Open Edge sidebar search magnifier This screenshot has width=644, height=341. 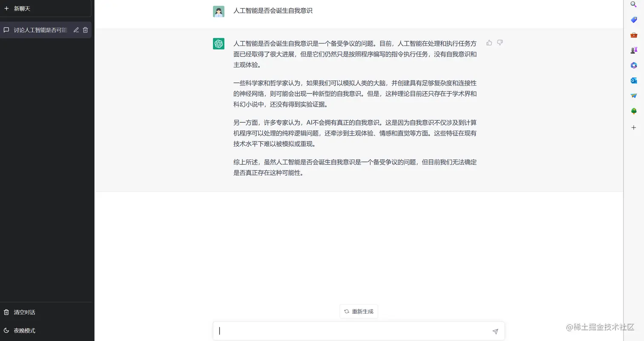click(634, 4)
